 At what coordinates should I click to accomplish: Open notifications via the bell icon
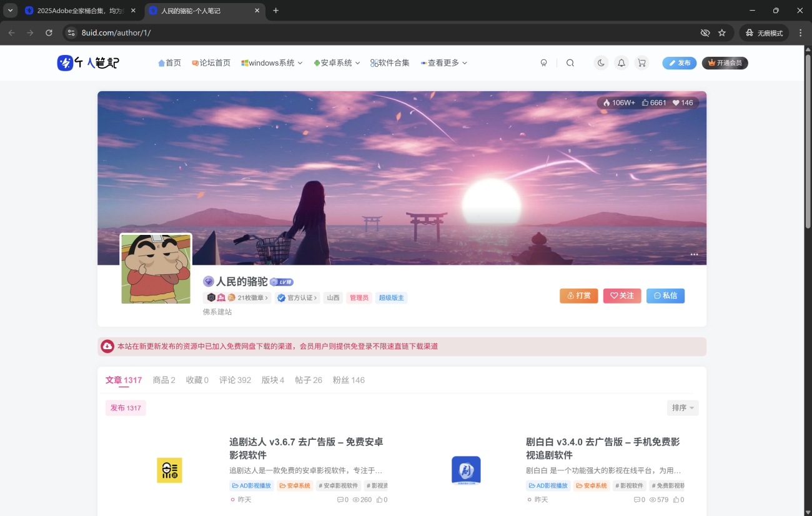pyautogui.click(x=621, y=62)
